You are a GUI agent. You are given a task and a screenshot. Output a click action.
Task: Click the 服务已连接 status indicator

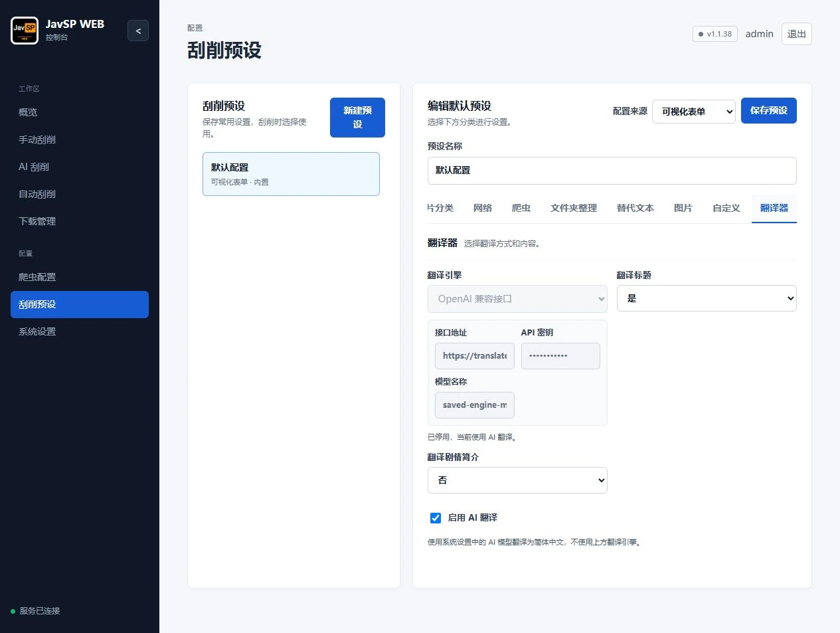click(x=36, y=611)
